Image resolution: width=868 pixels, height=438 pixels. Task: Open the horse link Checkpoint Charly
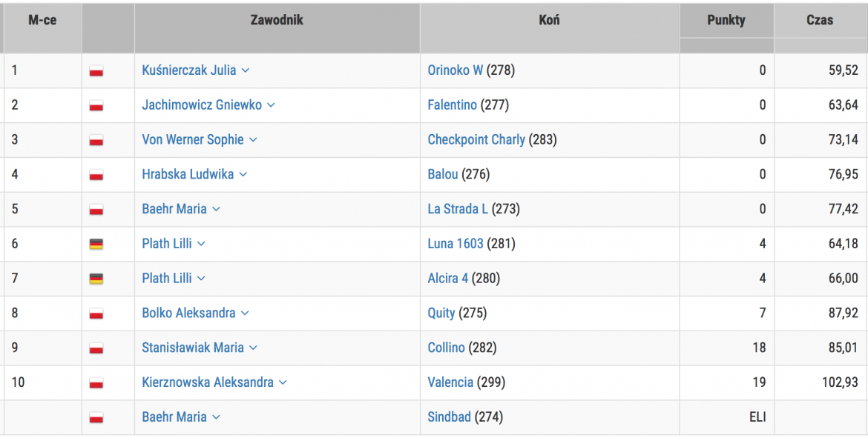(476, 139)
